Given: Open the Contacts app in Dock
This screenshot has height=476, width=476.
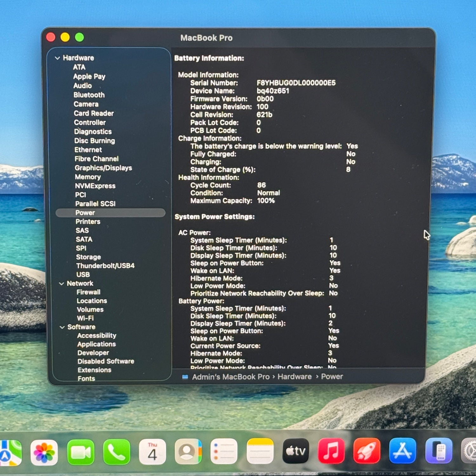Looking at the screenshot, I should (x=188, y=452).
